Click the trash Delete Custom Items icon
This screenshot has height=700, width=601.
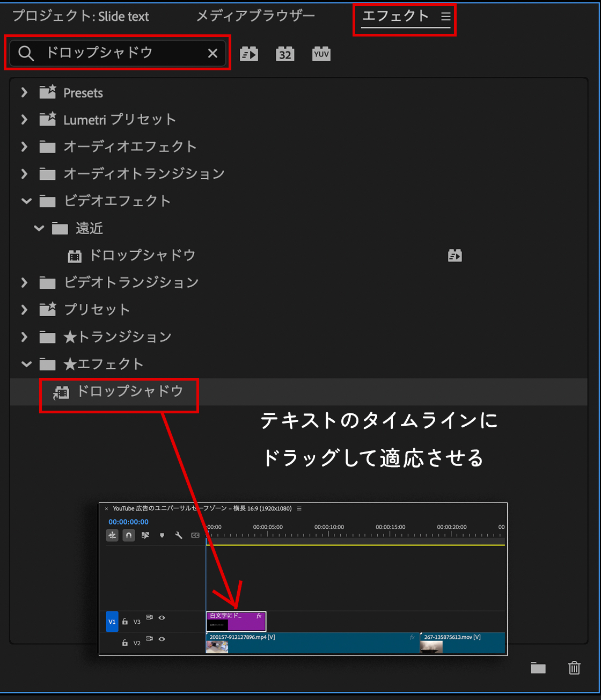click(574, 668)
